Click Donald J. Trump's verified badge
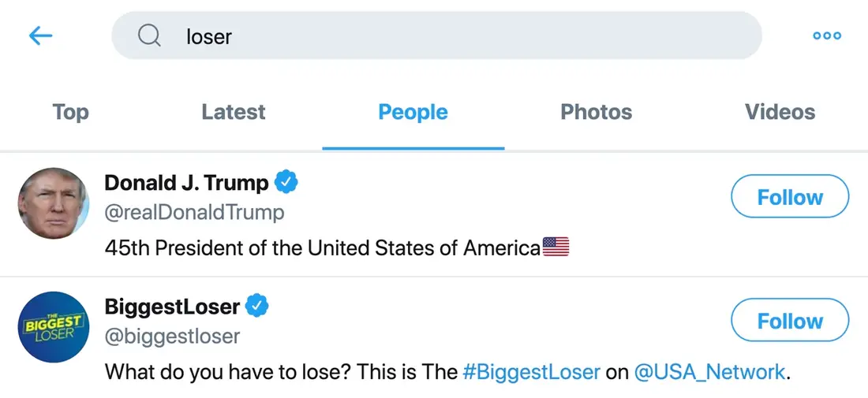Screen dimensions: 868x398 tap(286, 183)
